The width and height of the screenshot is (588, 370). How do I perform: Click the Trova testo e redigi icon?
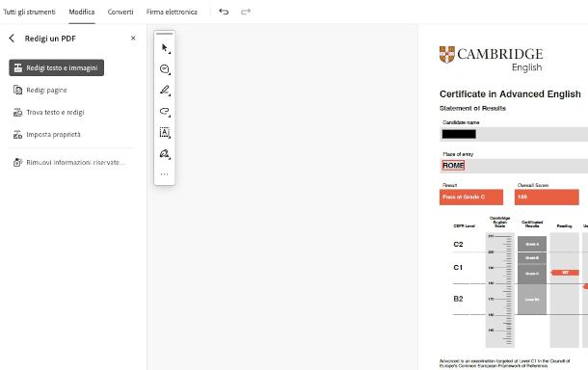pos(17,112)
